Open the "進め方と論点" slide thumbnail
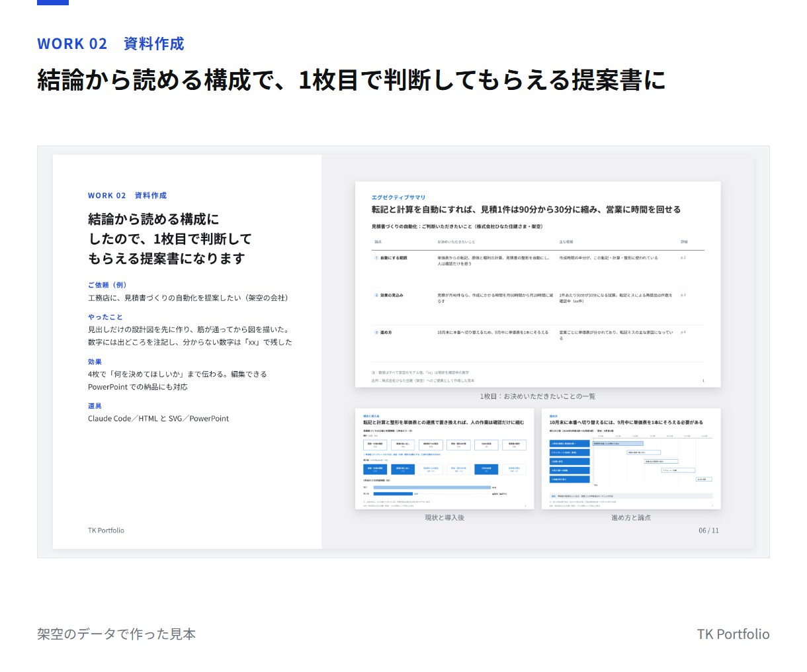 click(x=631, y=459)
